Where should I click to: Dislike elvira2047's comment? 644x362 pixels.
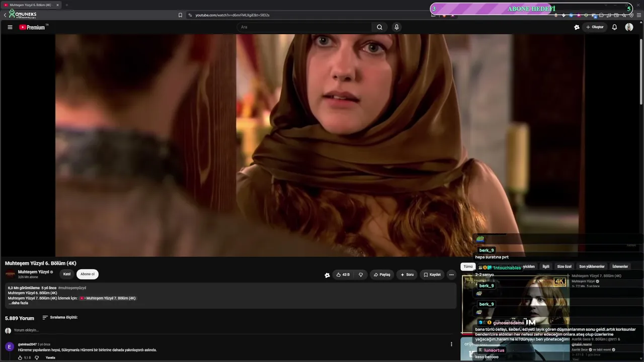pyautogui.click(x=37, y=357)
